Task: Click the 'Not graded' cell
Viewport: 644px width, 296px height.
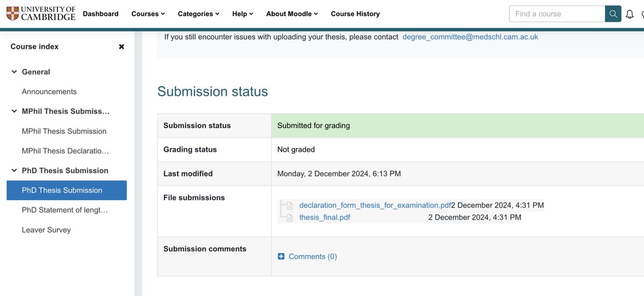Action: coord(457,150)
